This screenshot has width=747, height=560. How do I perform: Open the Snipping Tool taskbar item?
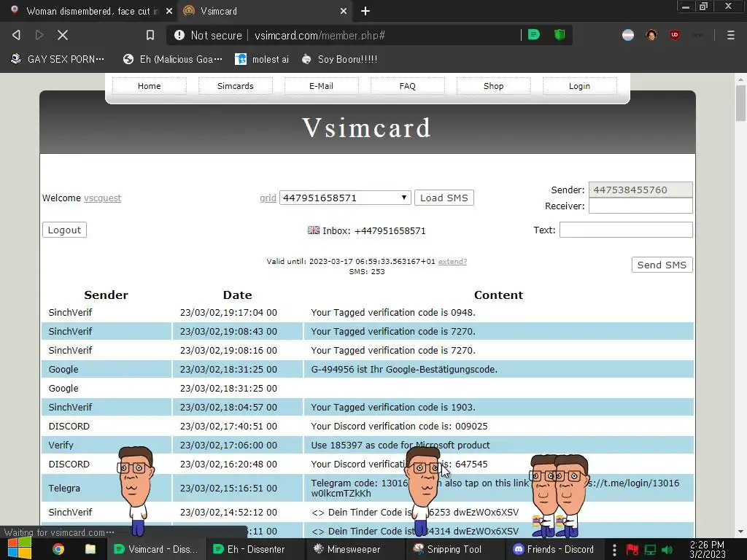[x=454, y=549]
